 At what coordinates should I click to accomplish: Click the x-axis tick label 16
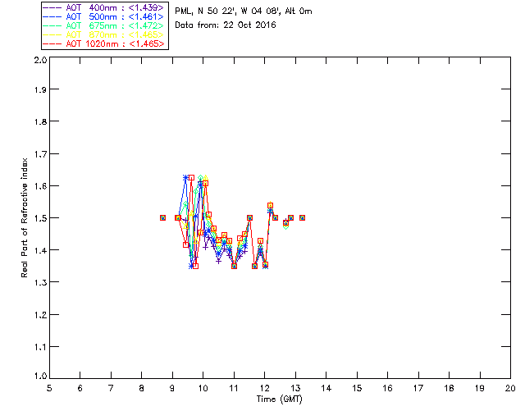pyautogui.click(x=387, y=388)
